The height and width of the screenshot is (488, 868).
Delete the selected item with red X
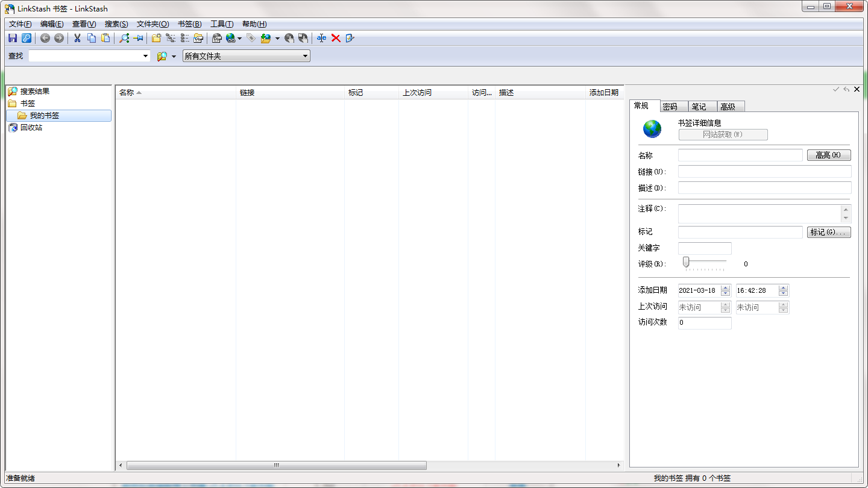click(x=336, y=38)
